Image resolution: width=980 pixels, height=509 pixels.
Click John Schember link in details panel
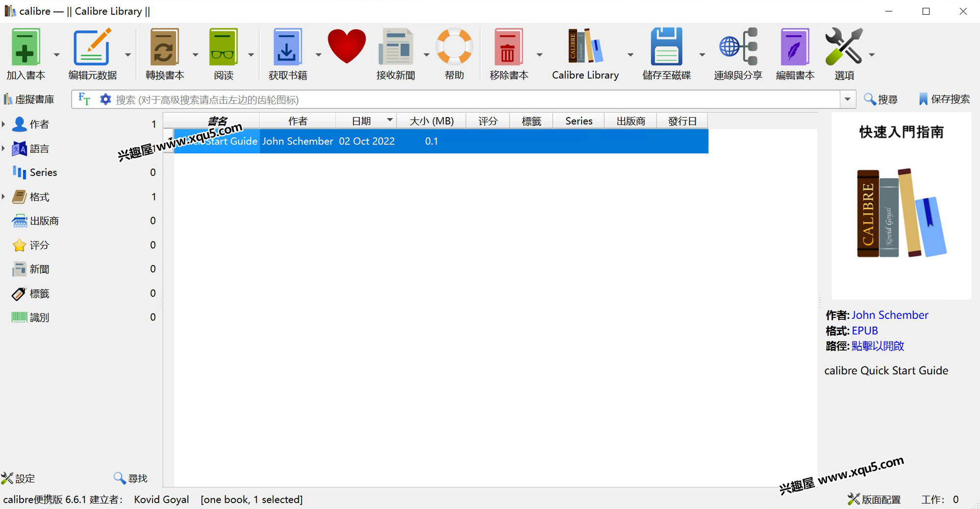890,315
